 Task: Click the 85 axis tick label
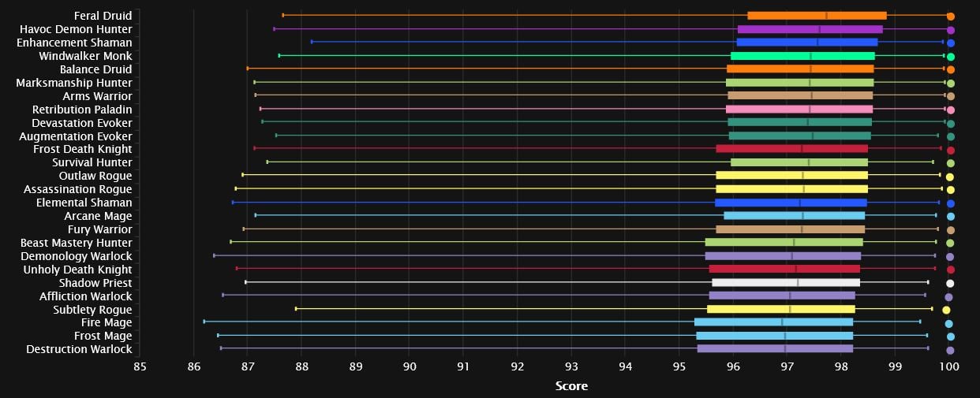pyautogui.click(x=140, y=366)
